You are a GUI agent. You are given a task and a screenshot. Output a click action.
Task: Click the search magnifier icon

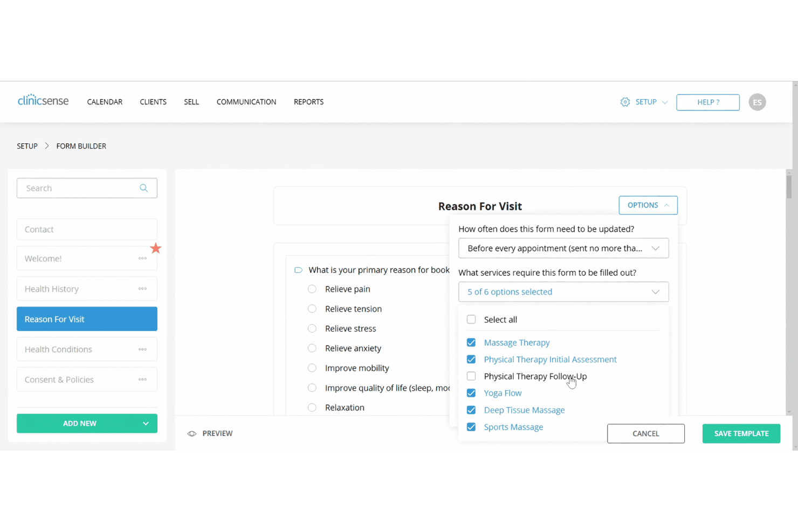[x=143, y=188]
